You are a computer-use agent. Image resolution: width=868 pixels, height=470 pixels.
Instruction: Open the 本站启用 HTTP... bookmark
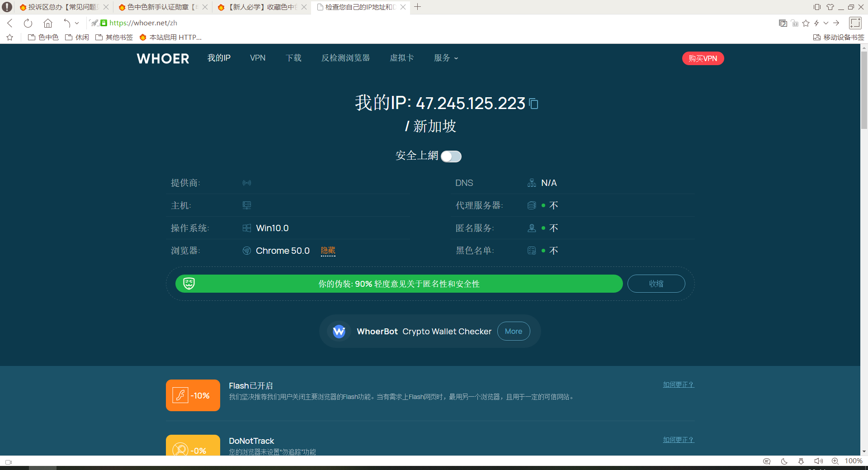(x=170, y=38)
